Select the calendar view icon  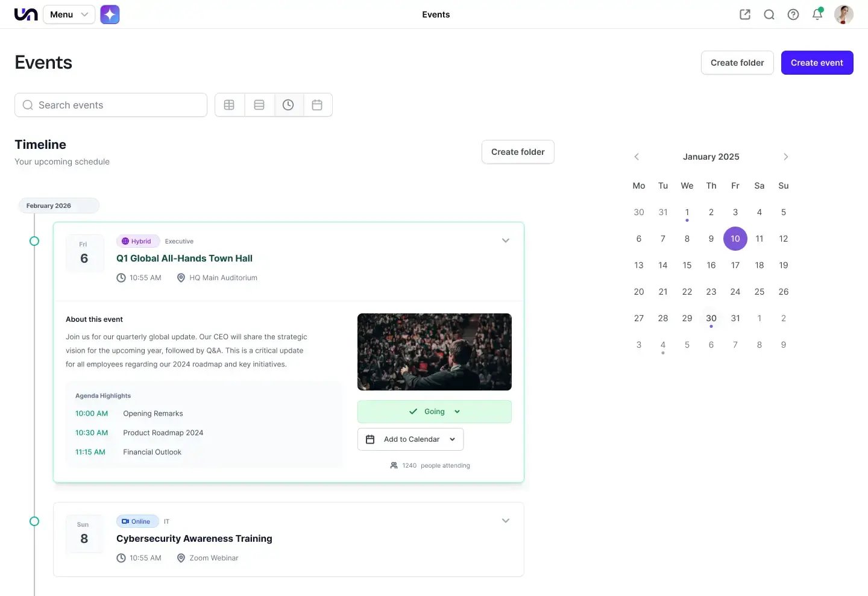tap(317, 105)
